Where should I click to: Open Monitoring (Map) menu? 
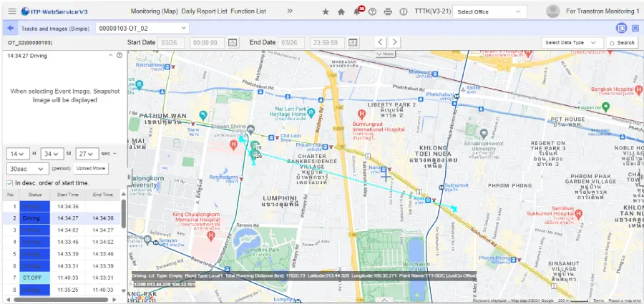154,11
